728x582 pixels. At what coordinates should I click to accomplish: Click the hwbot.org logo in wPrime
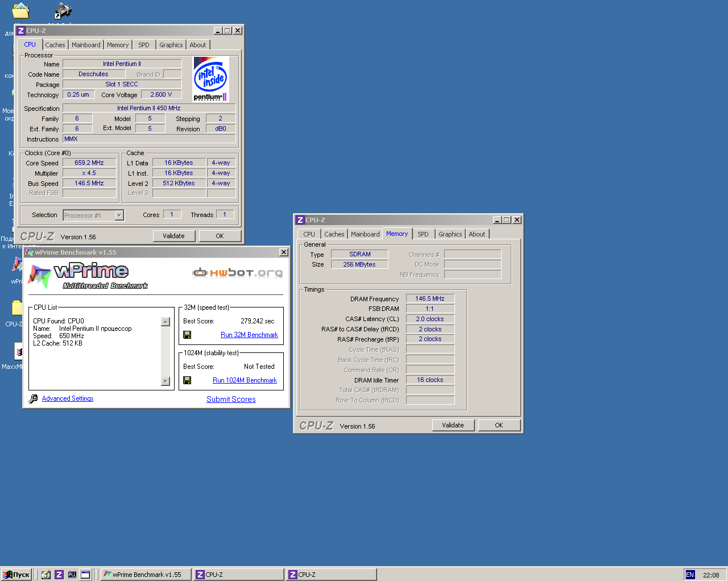point(238,273)
